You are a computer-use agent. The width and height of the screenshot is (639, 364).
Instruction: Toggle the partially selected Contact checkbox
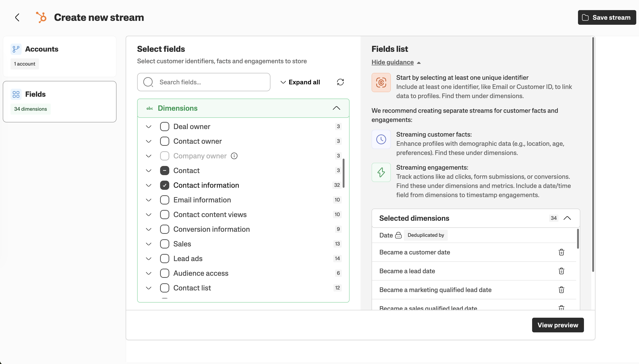click(164, 171)
